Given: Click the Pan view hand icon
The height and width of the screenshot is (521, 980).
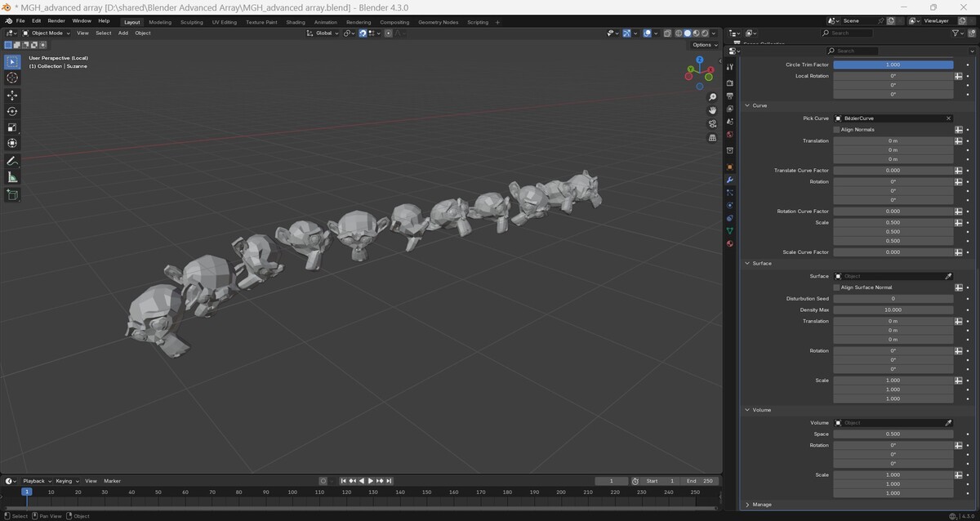Looking at the screenshot, I should tap(712, 110).
